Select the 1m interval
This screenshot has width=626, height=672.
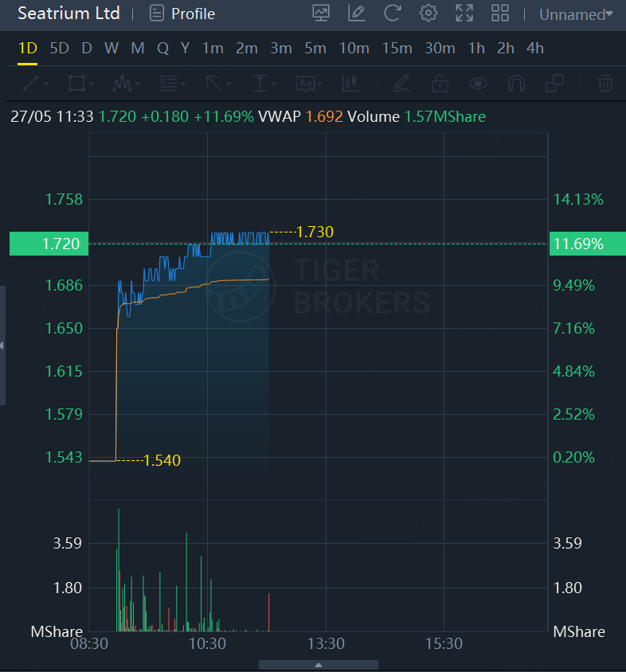(213, 49)
